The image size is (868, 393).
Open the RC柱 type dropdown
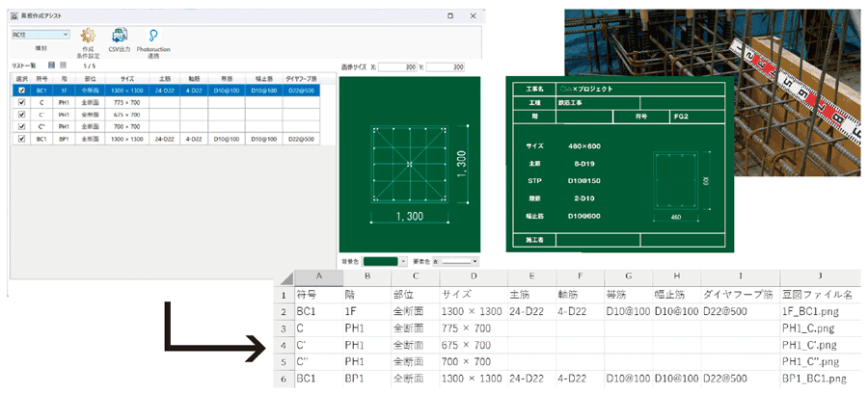[x=41, y=35]
